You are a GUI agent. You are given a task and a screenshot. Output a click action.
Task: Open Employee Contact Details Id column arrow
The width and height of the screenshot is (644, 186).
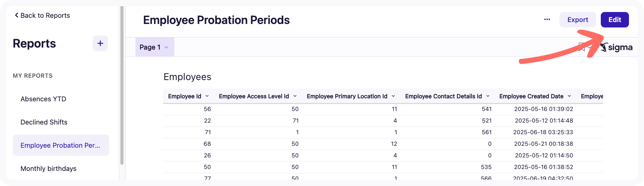[488, 96]
